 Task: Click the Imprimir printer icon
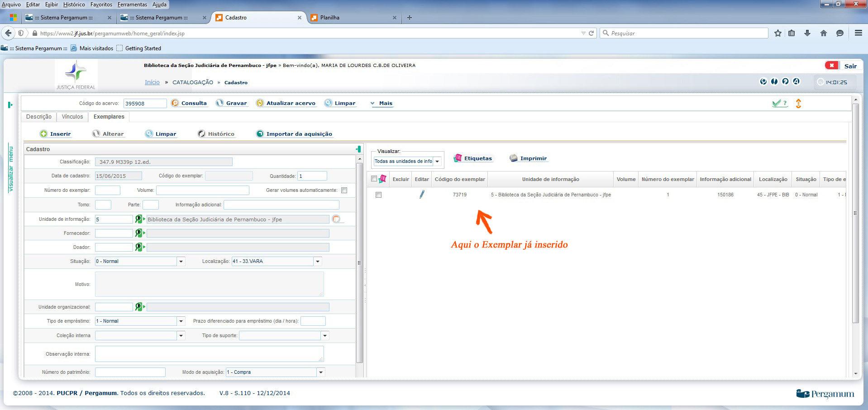pos(513,158)
